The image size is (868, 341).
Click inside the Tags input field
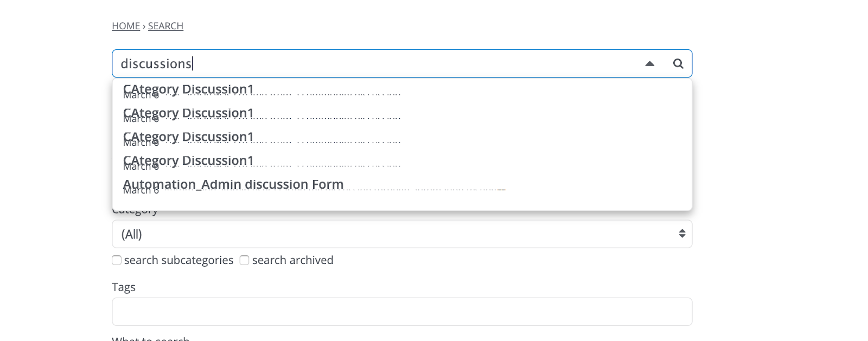point(401,311)
